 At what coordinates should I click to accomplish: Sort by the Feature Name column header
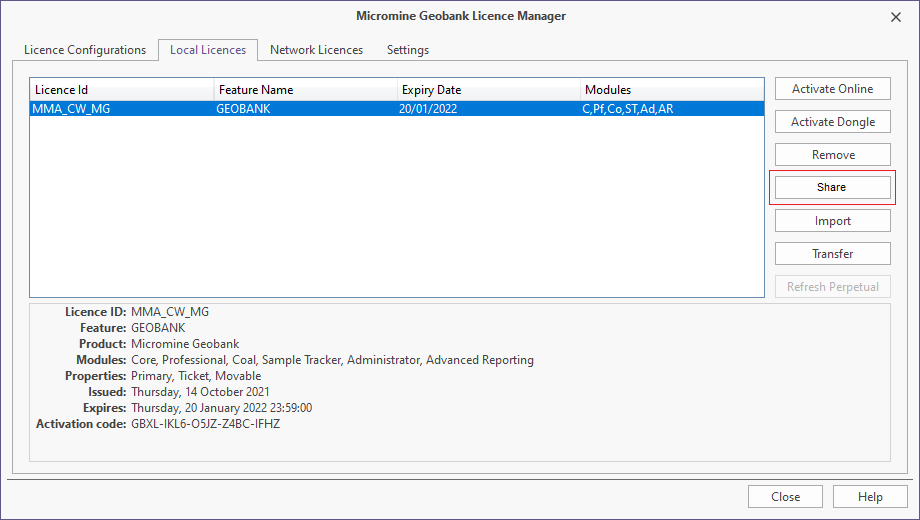pos(306,90)
